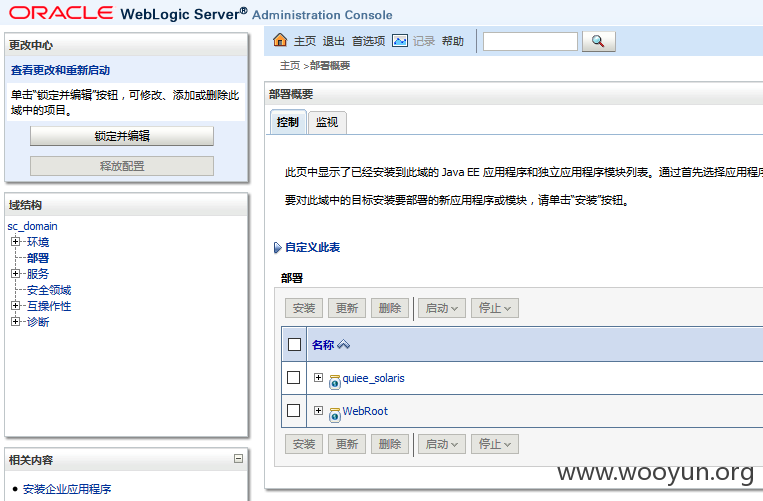Switch to the 监视 tab
Screen dimensions: 763x501
pos(327,122)
